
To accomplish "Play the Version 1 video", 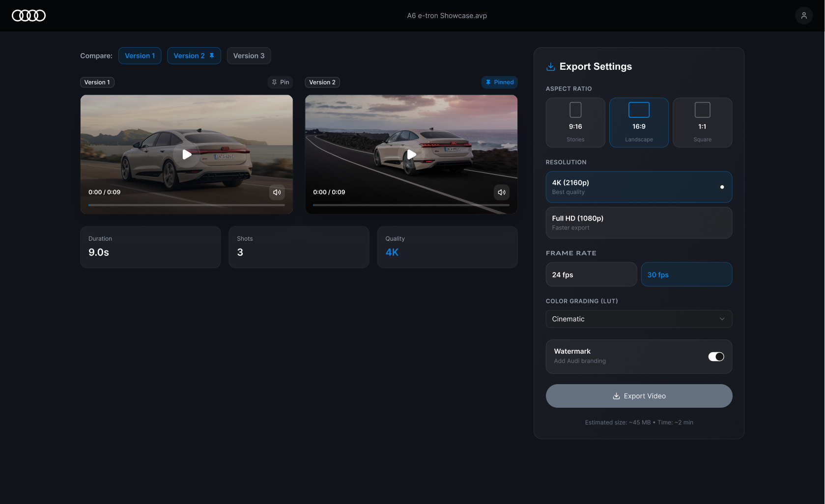I will point(187,154).
